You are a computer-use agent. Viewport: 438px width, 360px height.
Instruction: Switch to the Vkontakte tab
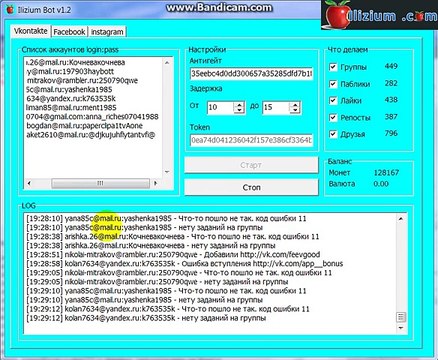(31, 31)
